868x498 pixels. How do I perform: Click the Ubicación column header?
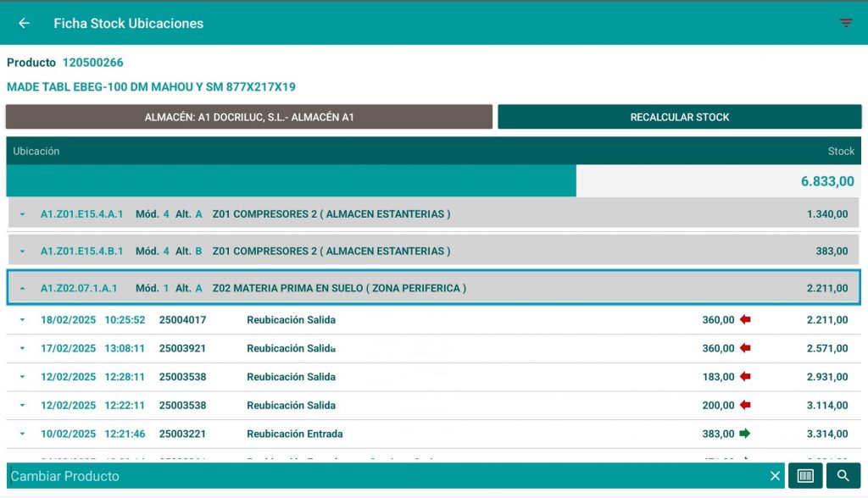[x=36, y=151]
